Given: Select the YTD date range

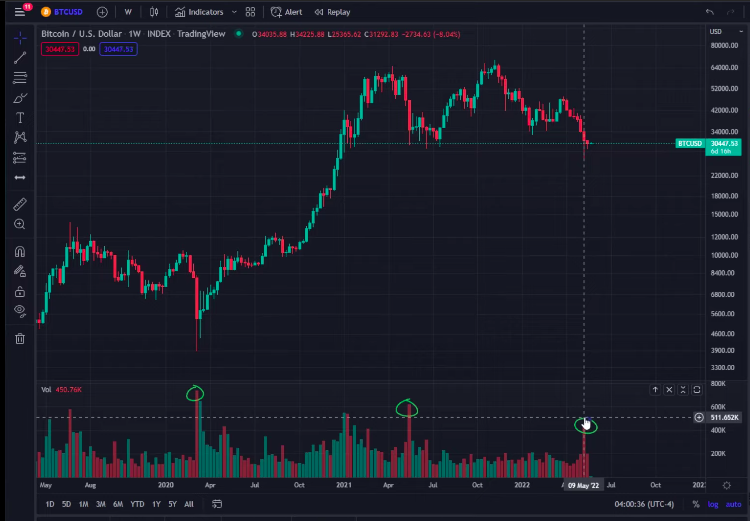Looking at the screenshot, I should point(137,504).
